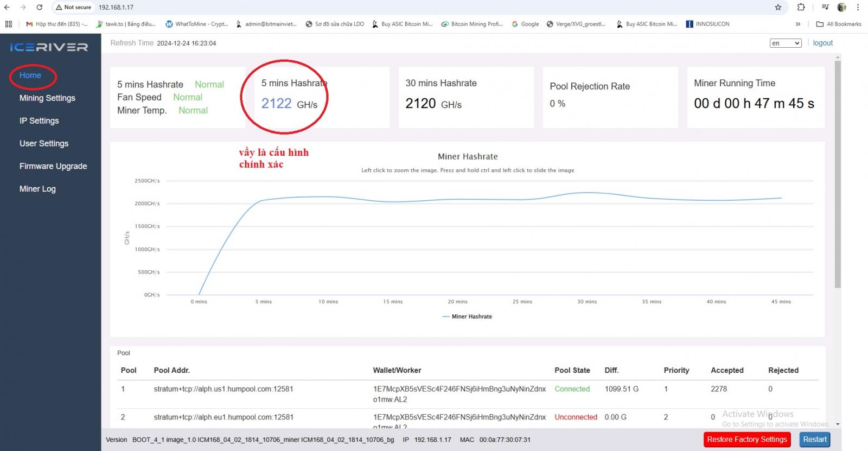
Task: Open the language dropdown showing en
Action: (786, 43)
